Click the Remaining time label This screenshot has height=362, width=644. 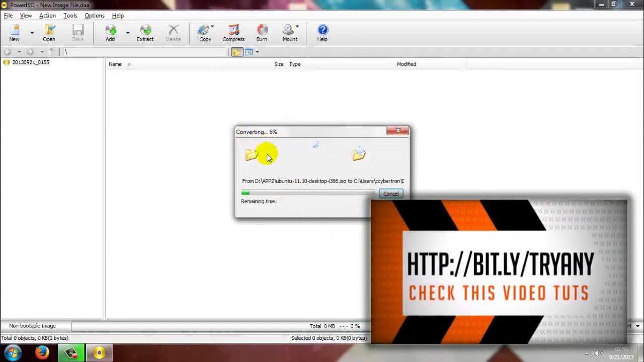click(259, 201)
